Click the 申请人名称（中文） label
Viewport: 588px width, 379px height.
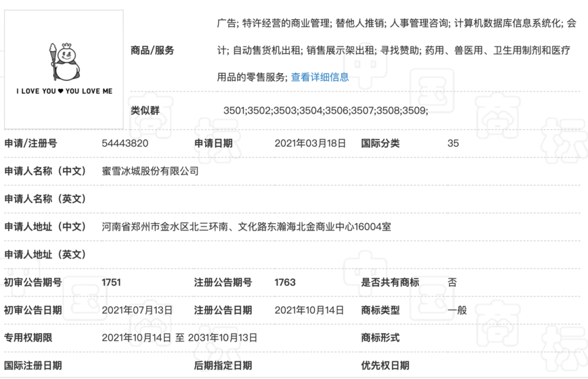pos(45,171)
